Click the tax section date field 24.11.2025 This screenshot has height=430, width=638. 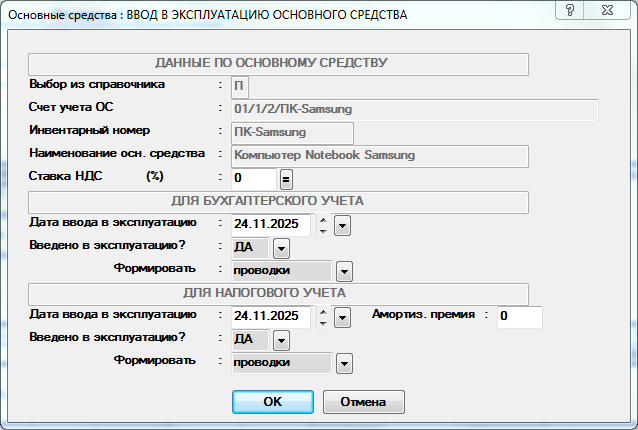coord(270,317)
